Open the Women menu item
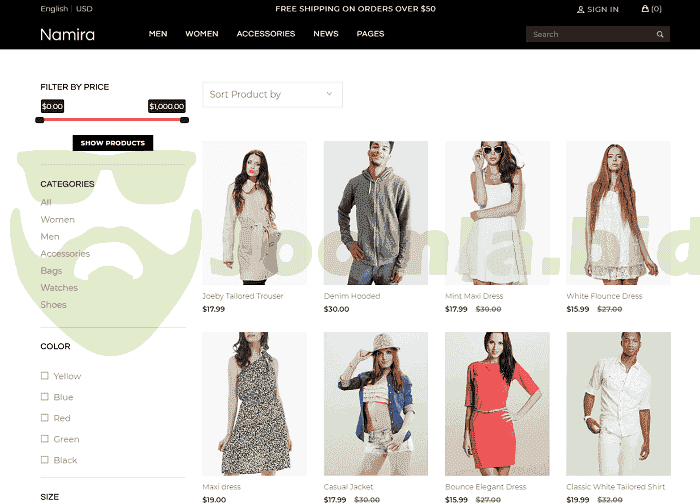This screenshot has height=503, width=700. 201,34
